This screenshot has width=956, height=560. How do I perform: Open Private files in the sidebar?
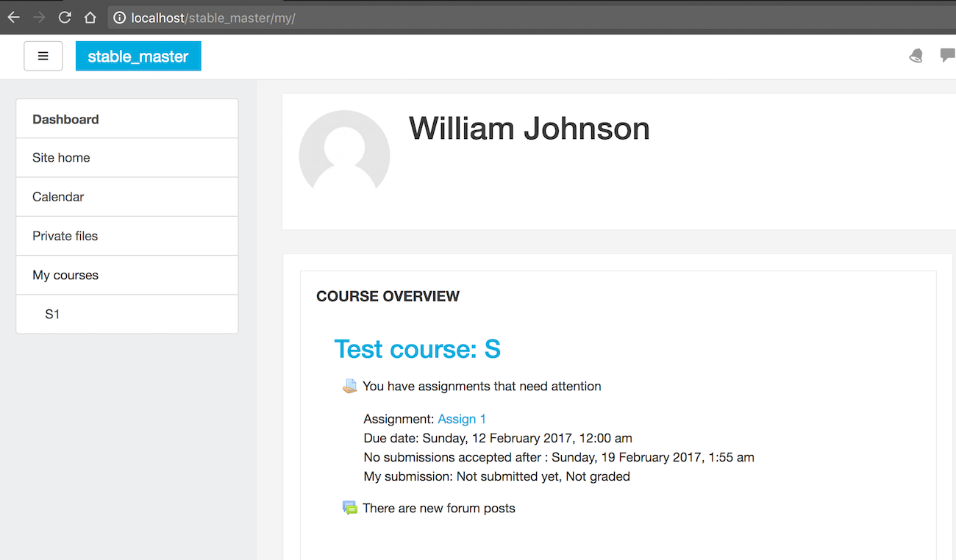(127, 236)
